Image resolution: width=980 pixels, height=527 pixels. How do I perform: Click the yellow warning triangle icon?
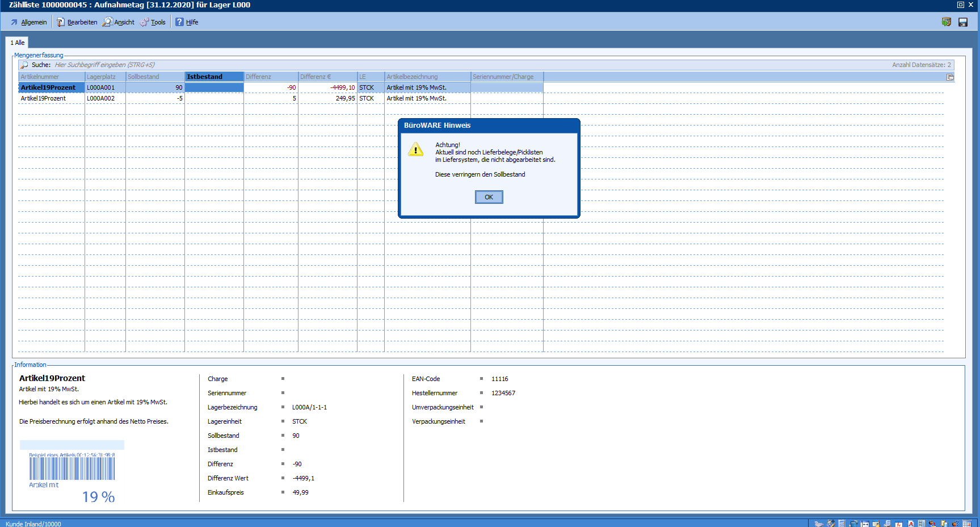pyautogui.click(x=416, y=150)
